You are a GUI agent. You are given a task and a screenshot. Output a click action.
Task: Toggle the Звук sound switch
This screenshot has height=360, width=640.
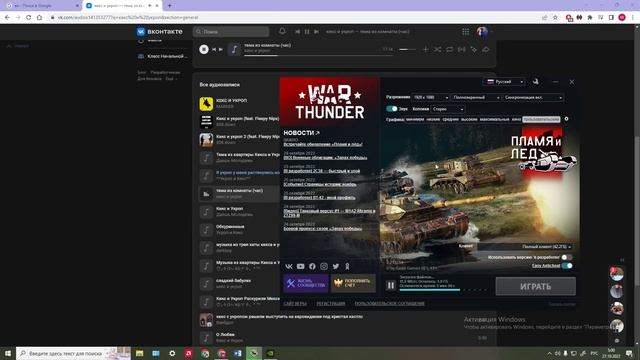(391, 109)
